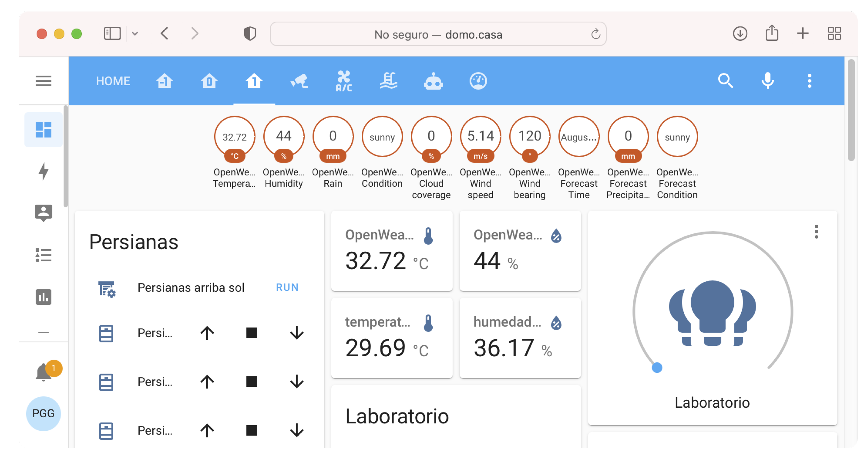Click the Laboratorio brightness slider handle

point(657,367)
